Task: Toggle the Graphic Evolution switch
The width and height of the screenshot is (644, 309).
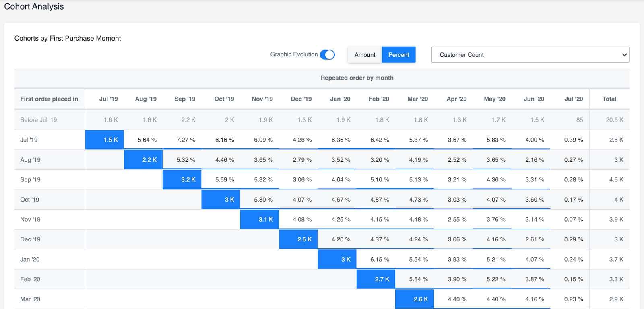Action: [x=327, y=55]
